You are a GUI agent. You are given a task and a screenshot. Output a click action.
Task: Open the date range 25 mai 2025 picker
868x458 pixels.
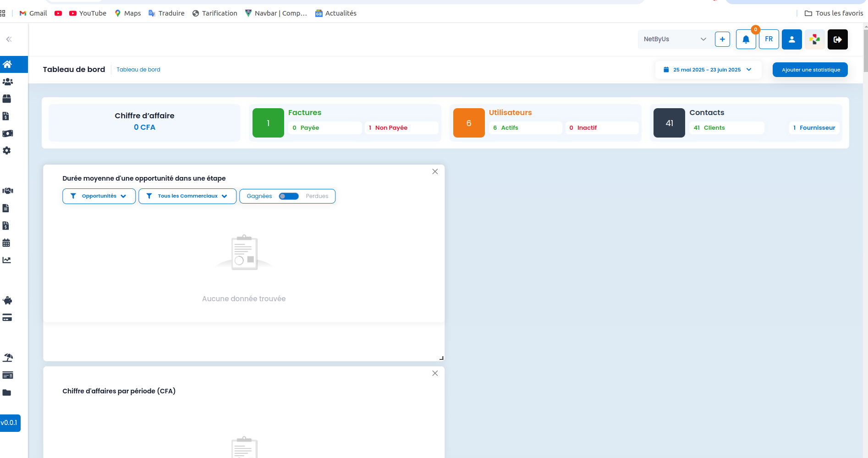click(x=708, y=70)
